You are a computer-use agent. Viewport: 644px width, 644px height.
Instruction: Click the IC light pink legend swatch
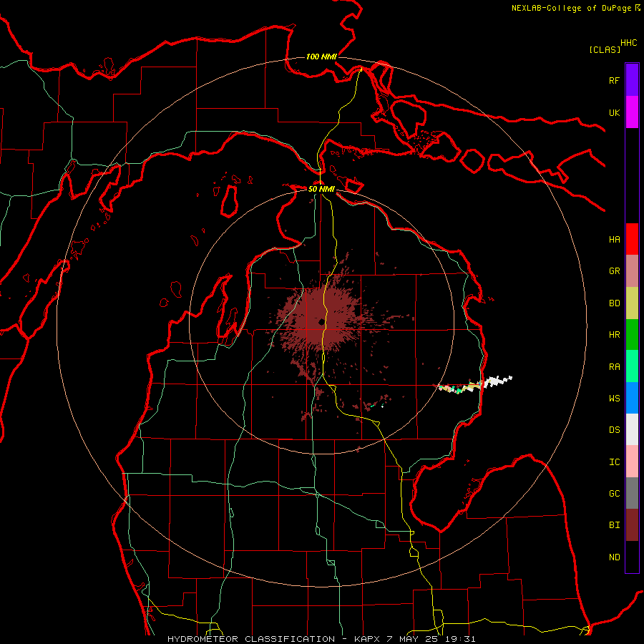tap(632, 462)
